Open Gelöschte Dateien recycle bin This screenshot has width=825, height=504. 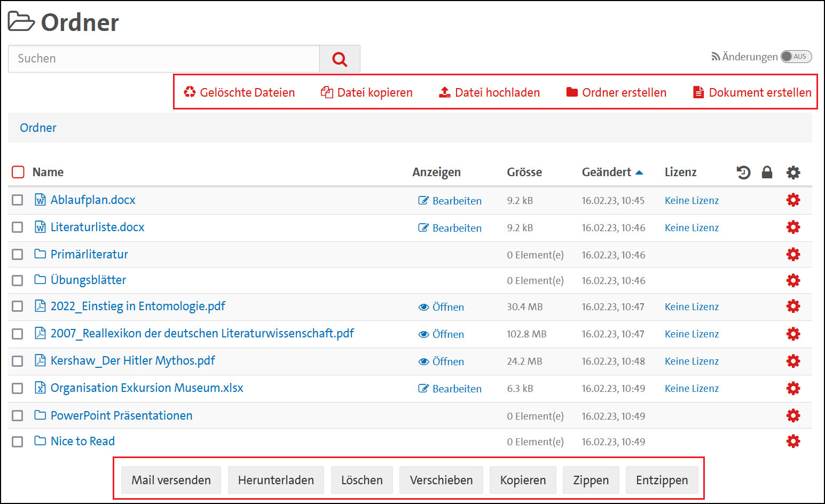pyautogui.click(x=239, y=92)
